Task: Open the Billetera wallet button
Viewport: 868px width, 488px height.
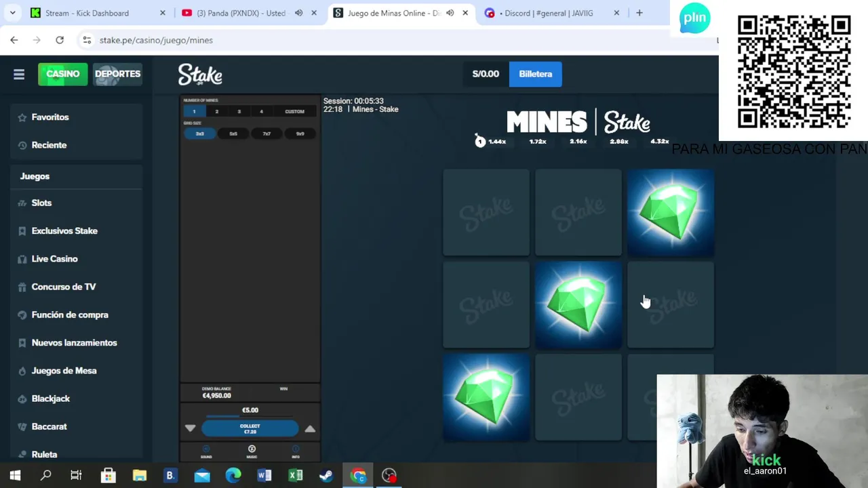Action: click(536, 74)
